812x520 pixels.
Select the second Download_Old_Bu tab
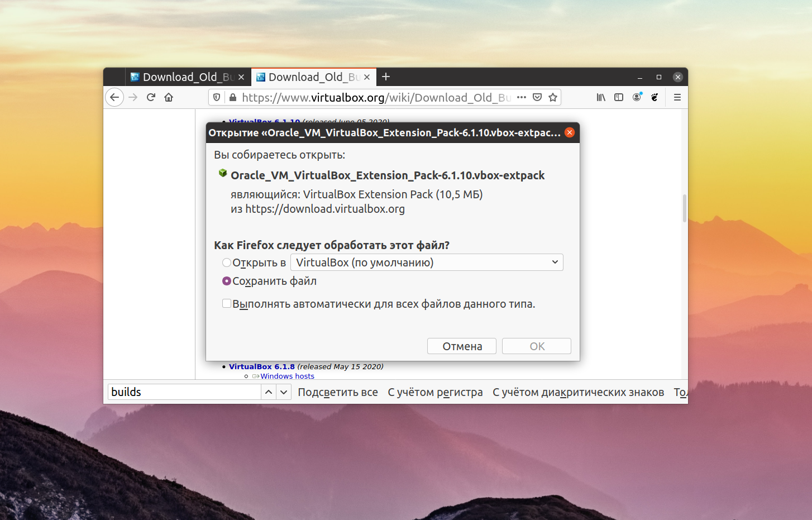(314, 77)
